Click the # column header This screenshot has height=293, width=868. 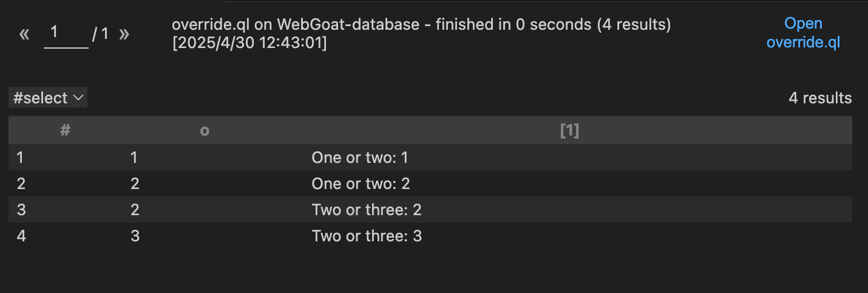coord(66,130)
